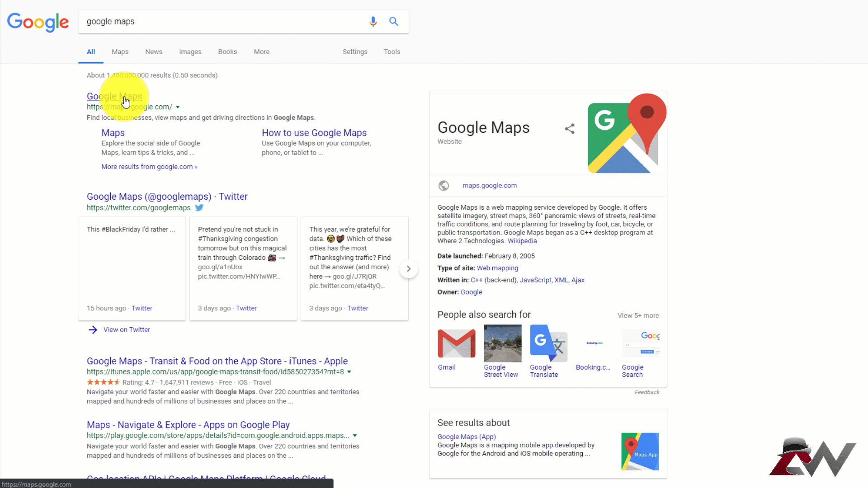868x488 pixels.
Task: Open the More search menu
Action: 262,52
